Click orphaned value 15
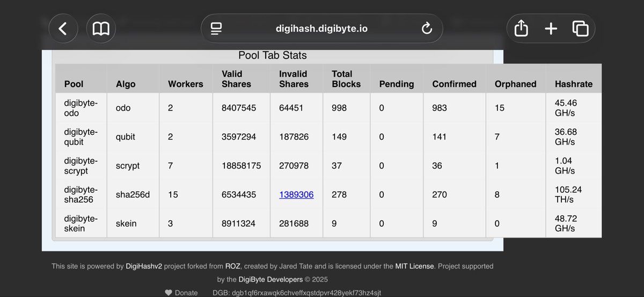 click(500, 108)
